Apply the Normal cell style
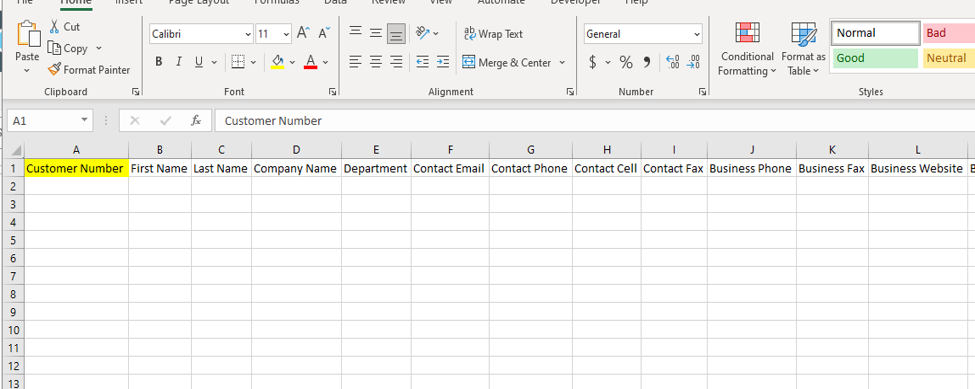 876,33
